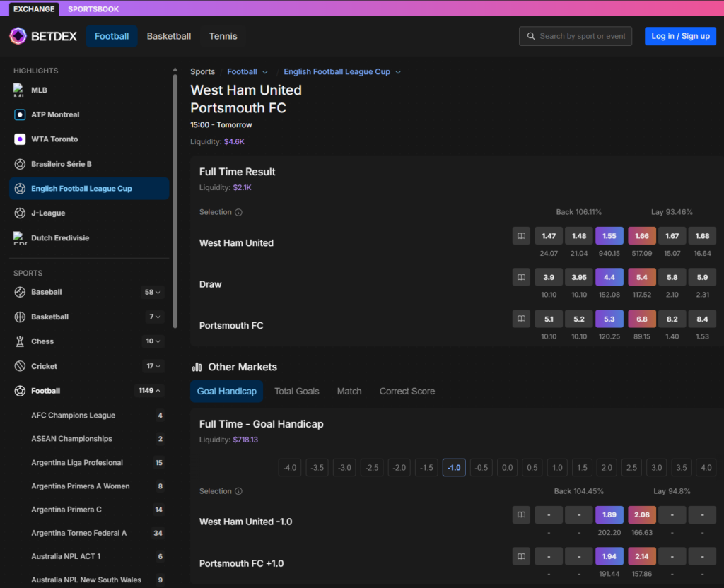Open order book icon for Portsmouth FC +1.0
Image resolution: width=724 pixels, height=588 pixels.
point(521,556)
